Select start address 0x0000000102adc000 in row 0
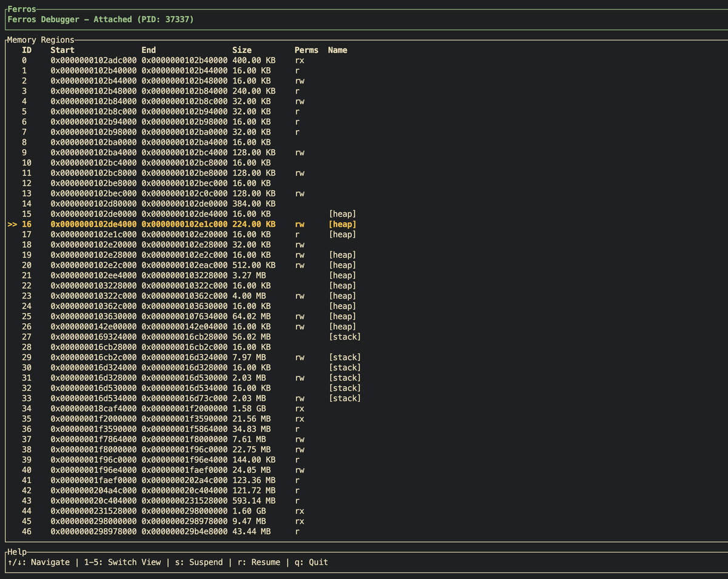The height and width of the screenshot is (579, 728). pos(93,61)
